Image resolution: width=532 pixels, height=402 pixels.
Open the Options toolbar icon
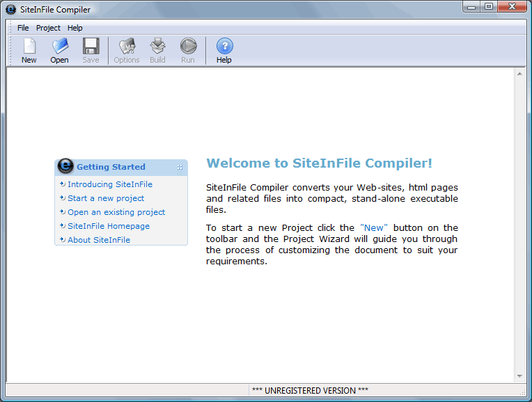(x=127, y=47)
